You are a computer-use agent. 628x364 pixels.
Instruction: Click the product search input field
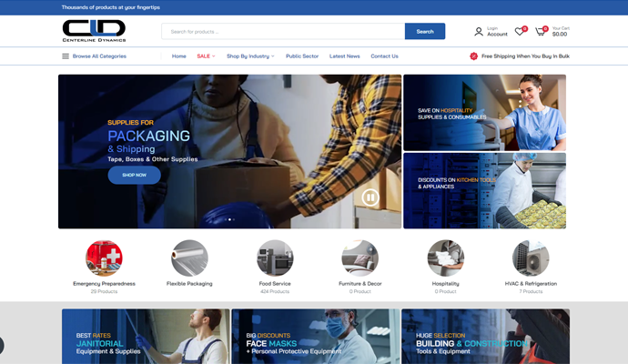click(283, 32)
